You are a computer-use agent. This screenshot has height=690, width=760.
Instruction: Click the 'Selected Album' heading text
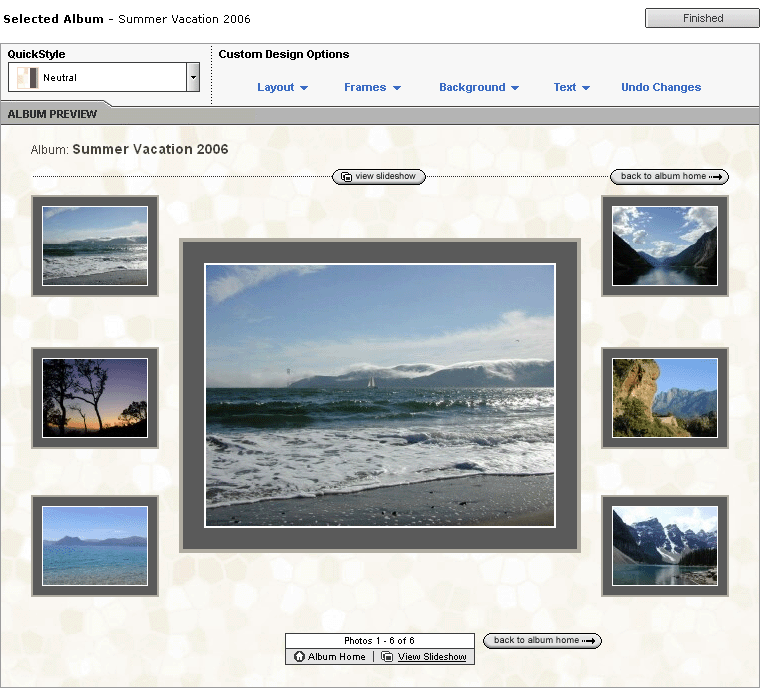click(x=53, y=19)
